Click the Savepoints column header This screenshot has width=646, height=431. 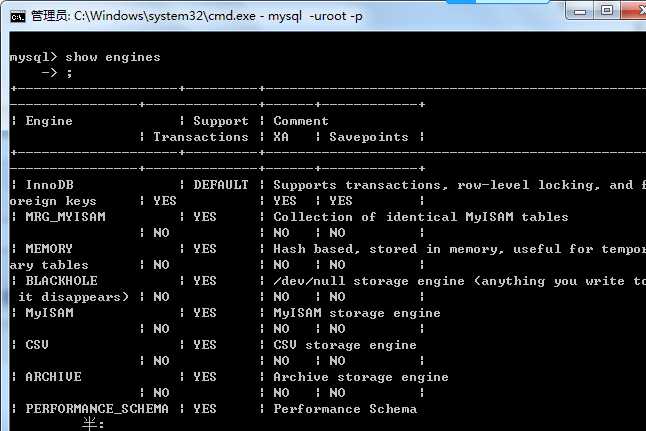click(368, 137)
